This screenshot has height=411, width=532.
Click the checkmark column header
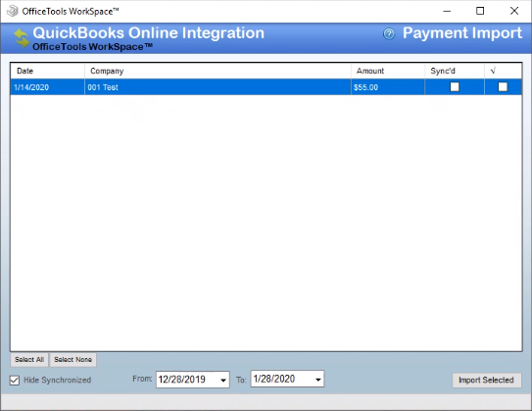(503, 71)
